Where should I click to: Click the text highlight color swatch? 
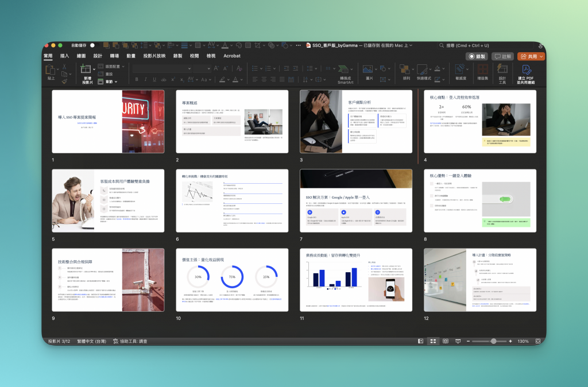point(222,79)
